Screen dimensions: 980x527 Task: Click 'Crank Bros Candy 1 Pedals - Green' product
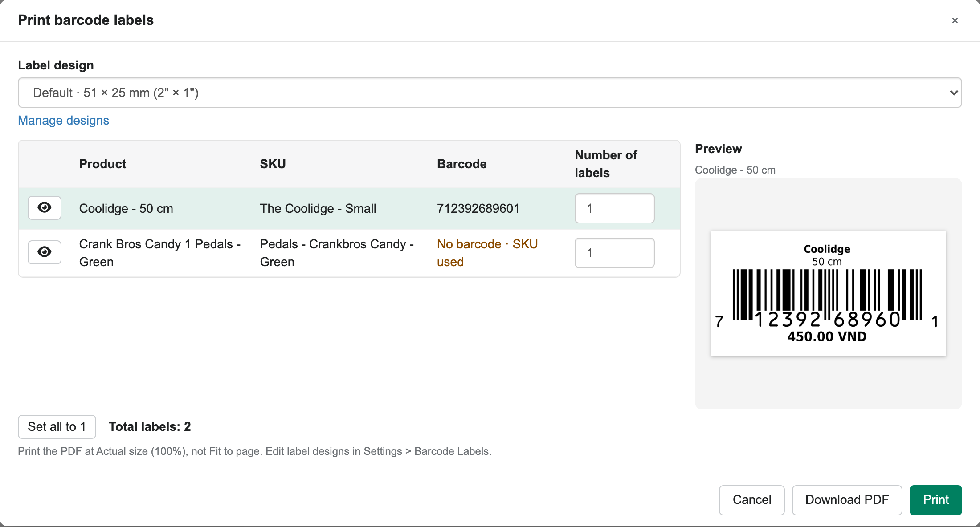(x=160, y=253)
